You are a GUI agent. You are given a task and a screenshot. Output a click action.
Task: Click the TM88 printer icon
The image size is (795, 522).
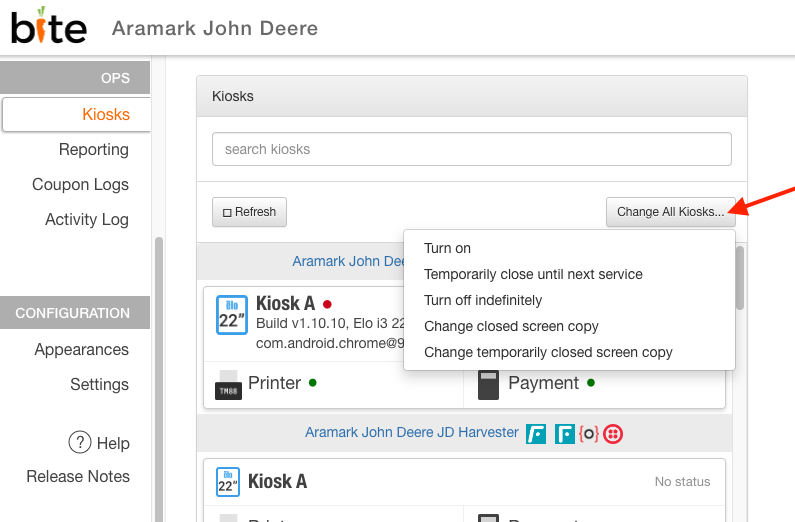coord(228,385)
